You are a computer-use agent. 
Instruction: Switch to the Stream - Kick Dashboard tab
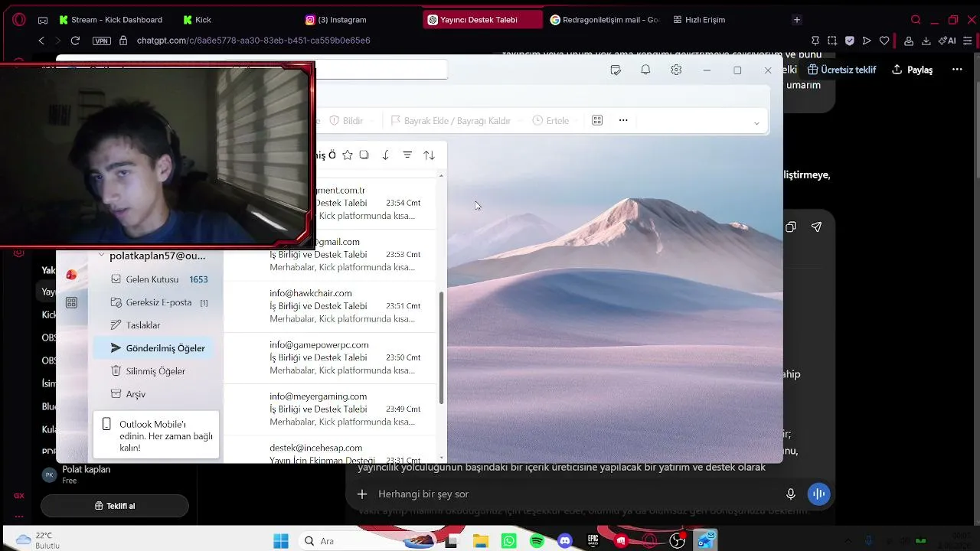tap(112, 20)
